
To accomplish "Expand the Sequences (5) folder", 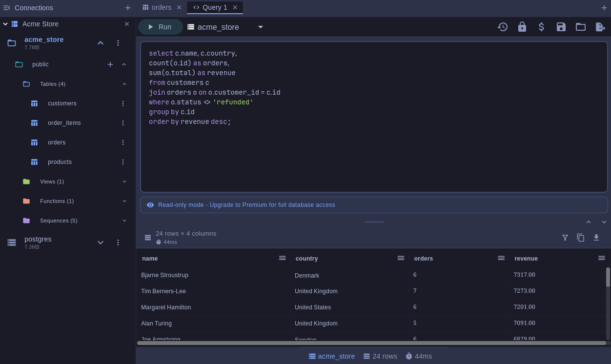I will 124,221.
